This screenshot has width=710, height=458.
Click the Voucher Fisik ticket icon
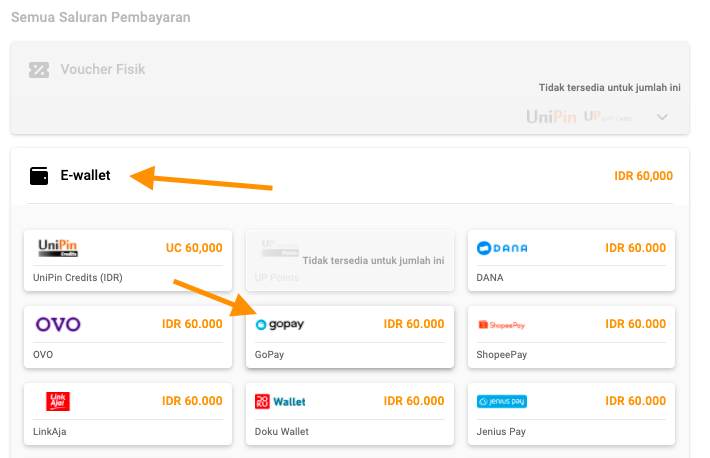point(39,70)
